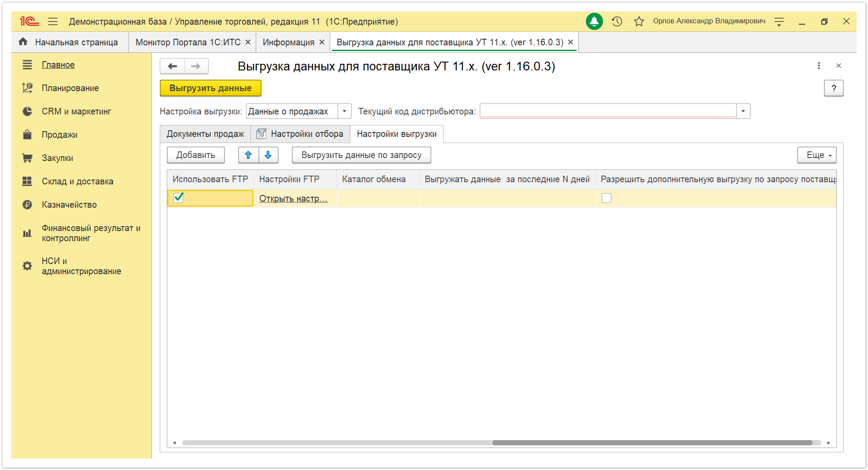Click the 1C logo icon
Screen dimensions: 868x470
[29, 21]
